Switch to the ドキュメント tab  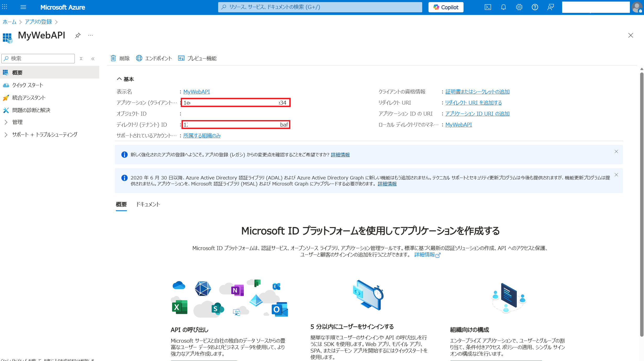[x=148, y=204]
